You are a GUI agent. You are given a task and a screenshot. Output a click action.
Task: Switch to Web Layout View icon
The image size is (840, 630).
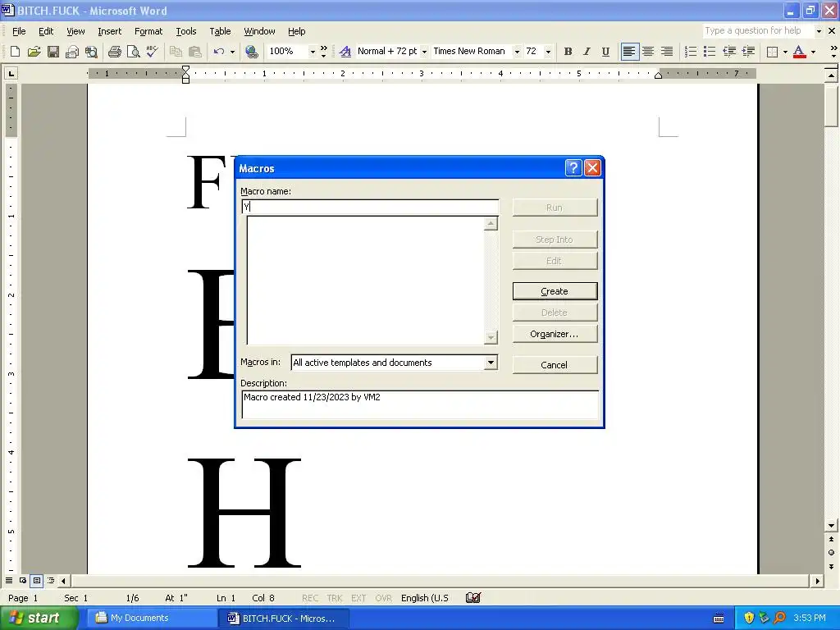coord(23,580)
